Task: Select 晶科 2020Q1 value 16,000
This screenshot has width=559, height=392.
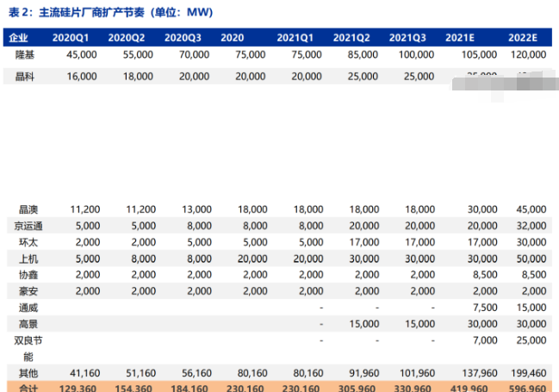Action: pyautogui.click(x=82, y=77)
